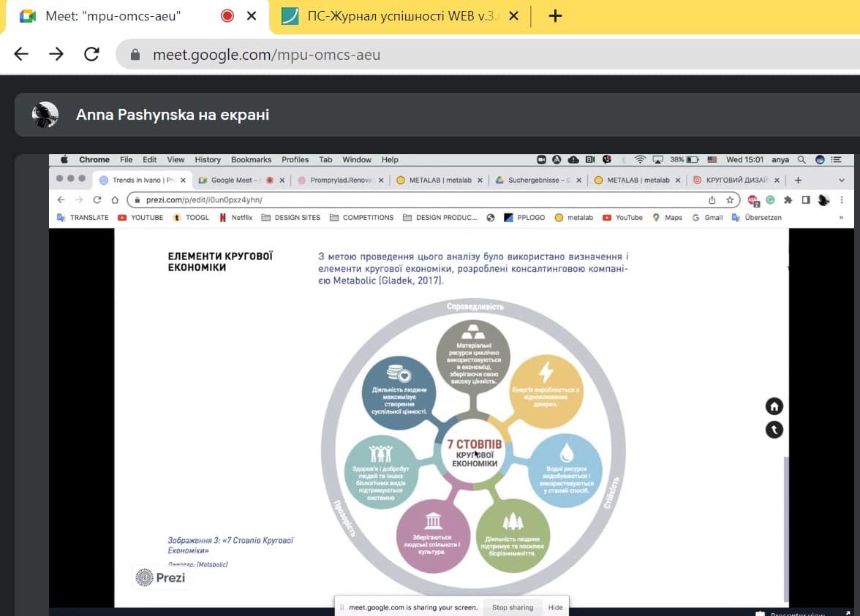860x616 pixels.
Task: Click the Spotlight search icon in macOS menu bar
Action: coord(801,159)
